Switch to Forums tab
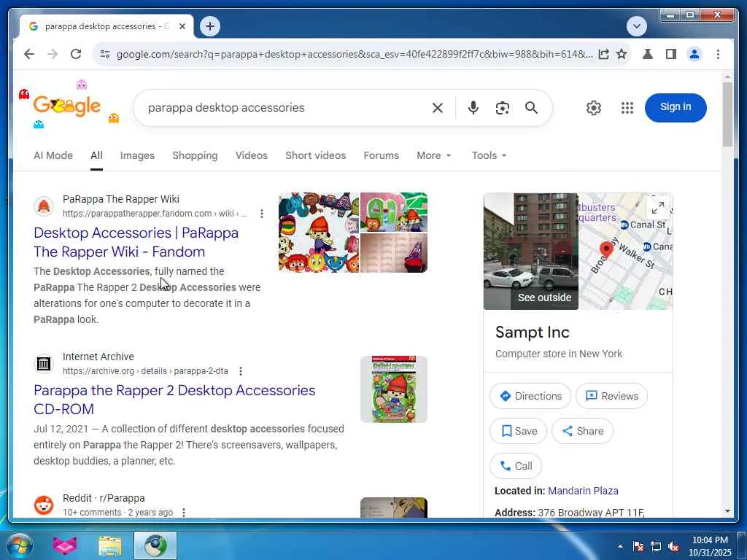Image resolution: width=747 pixels, height=560 pixels. (x=381, y=156)
